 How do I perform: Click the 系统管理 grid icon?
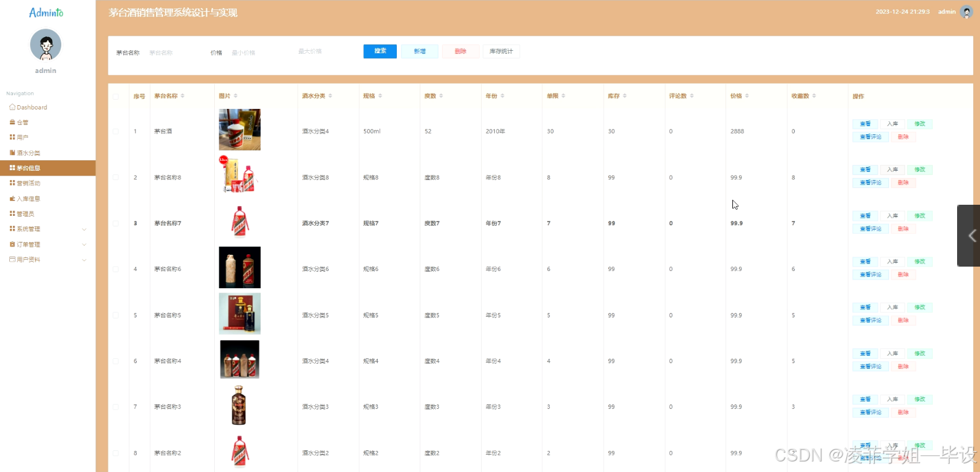coord(12,229)
